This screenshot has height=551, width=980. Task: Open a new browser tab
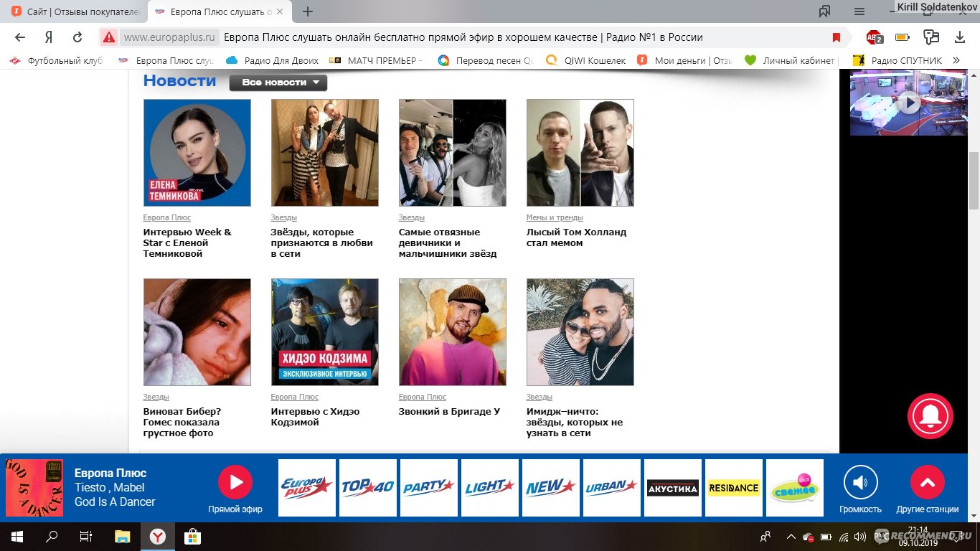(308, 12)
